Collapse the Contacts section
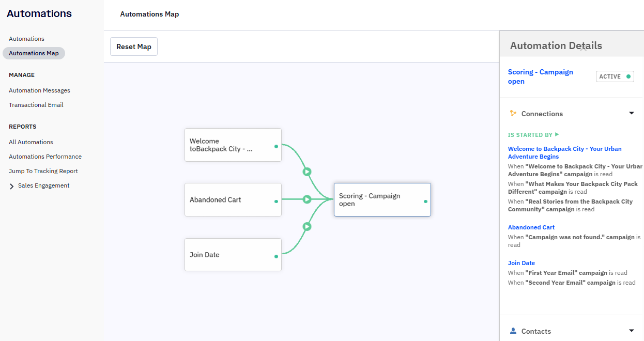 coord(632,331)
